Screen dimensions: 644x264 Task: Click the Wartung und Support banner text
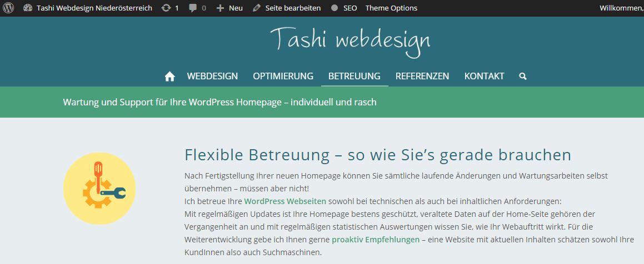[x=219, y=102]
